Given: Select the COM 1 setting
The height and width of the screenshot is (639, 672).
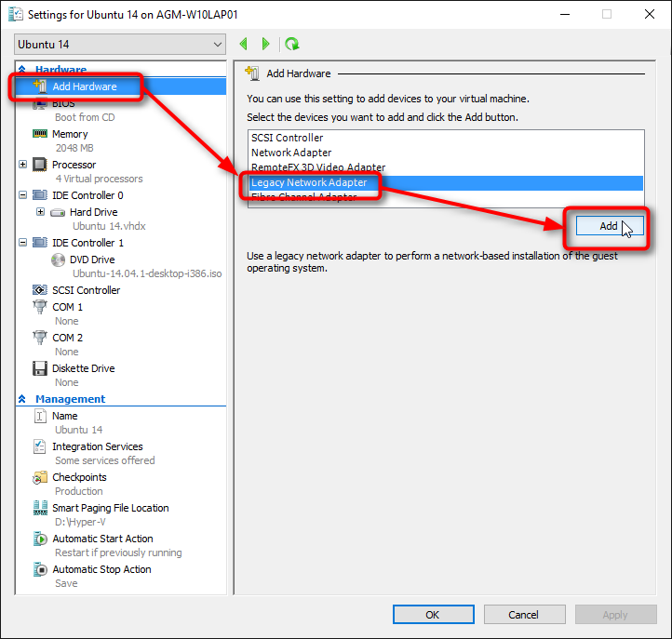Looking at the screenshot, I should point(67,307).
